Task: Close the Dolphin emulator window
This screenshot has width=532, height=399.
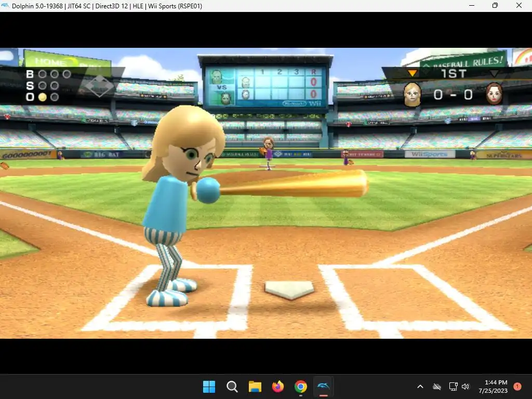Action: pyautogui.click(x=519, y=5)
